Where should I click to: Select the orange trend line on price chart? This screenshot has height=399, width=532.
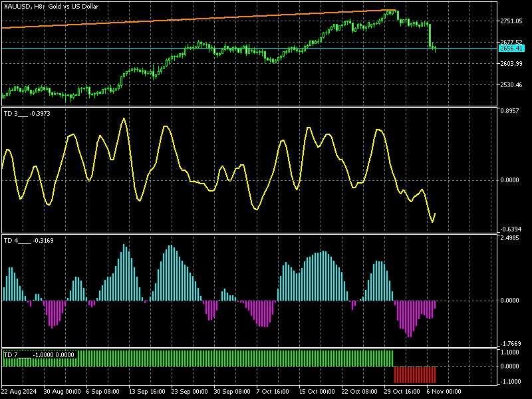[198, 19]
